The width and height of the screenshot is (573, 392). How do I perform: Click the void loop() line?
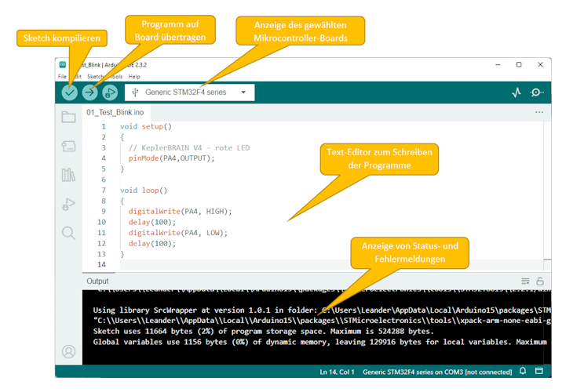[x=144, y=191]
